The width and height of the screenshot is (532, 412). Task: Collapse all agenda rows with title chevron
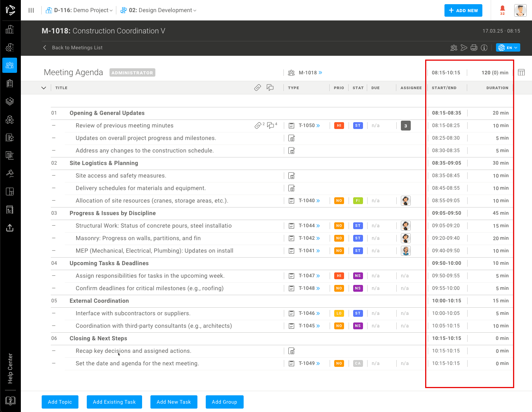coord(44,88)
